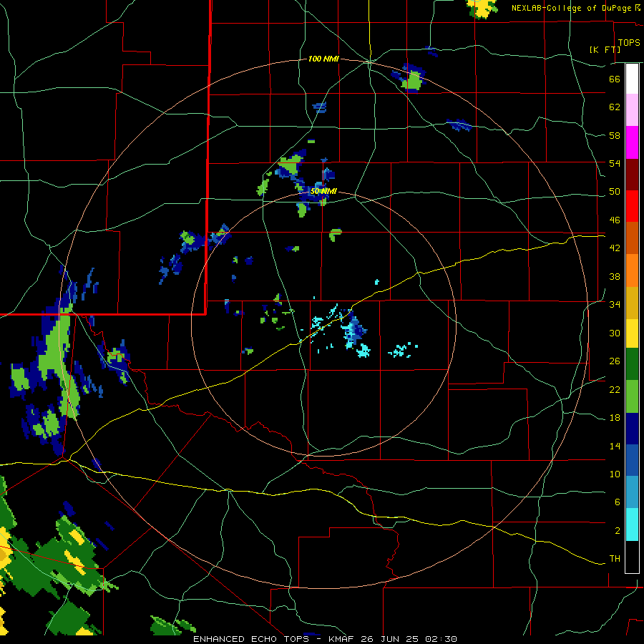Click the [K FT] units label
Image resolution: width=644 pixels, height=644 pixels.
(x=605, y=49)
